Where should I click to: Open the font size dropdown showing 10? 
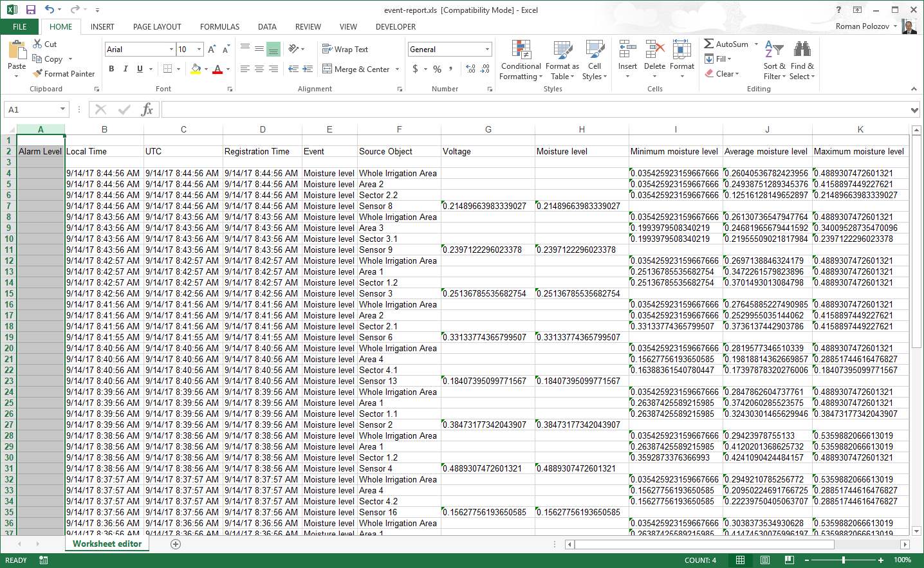click(x=199, y=49)
